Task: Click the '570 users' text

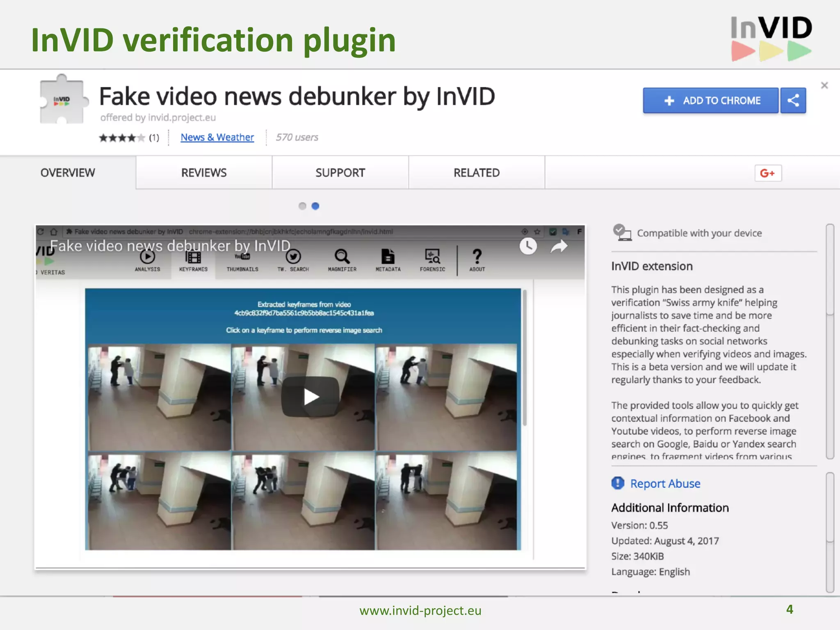Action: click(297, 137)
